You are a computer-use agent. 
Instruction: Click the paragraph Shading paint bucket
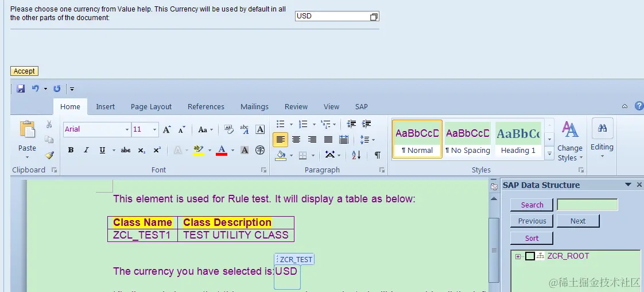tap(281, 155)
